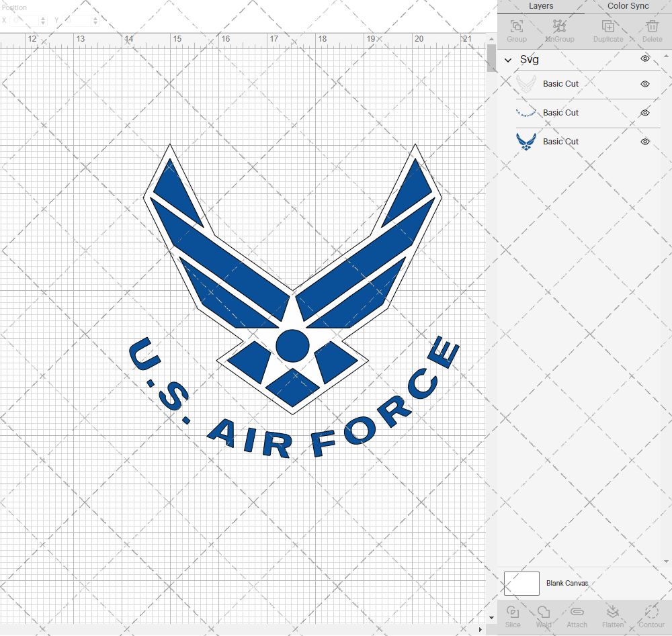
Task: Click the Y position input field
Action: pos(77,20)
